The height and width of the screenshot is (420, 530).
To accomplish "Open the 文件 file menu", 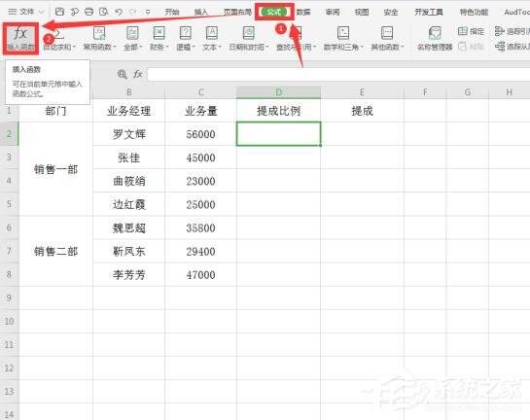I will point(26,12).
